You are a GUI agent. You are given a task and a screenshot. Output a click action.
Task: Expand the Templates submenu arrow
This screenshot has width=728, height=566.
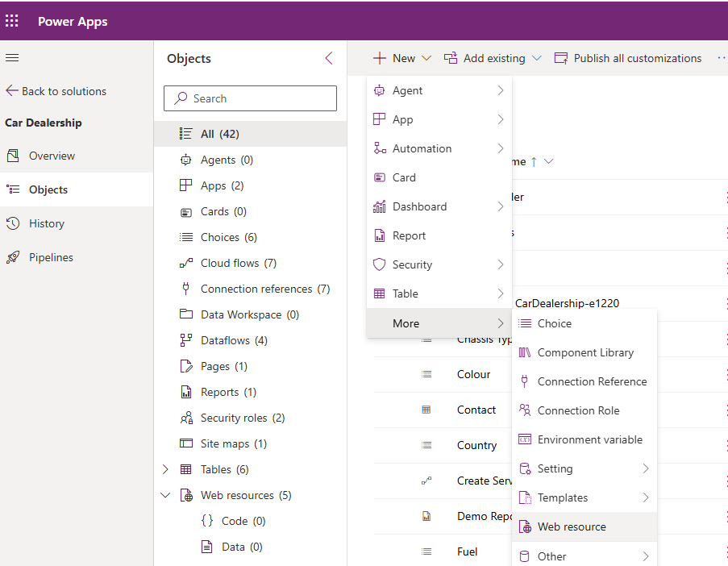646,497
